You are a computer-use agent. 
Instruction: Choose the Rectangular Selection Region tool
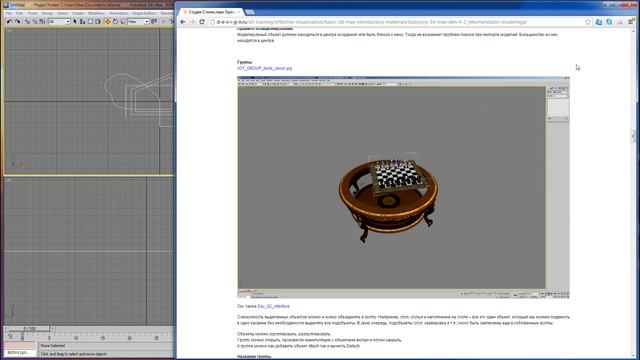pyautogui.click(x=90, y=22)
